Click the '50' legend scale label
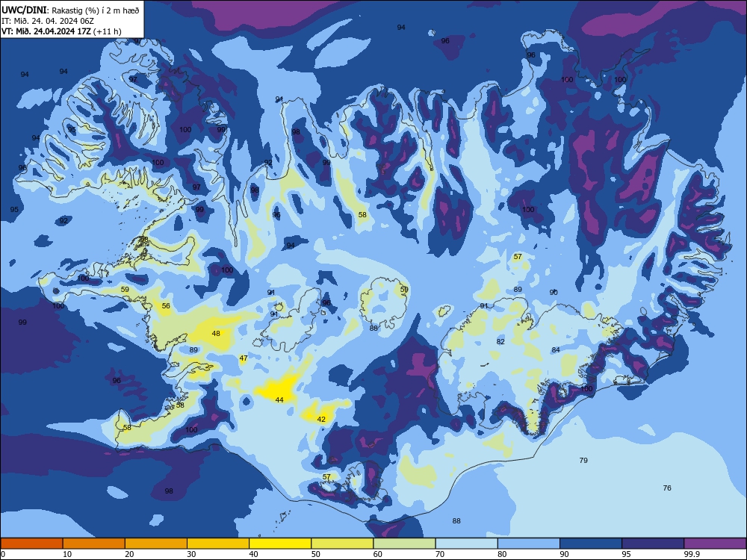Image resolution: width=747 pixels, height=560 pixels. [316, 554]
